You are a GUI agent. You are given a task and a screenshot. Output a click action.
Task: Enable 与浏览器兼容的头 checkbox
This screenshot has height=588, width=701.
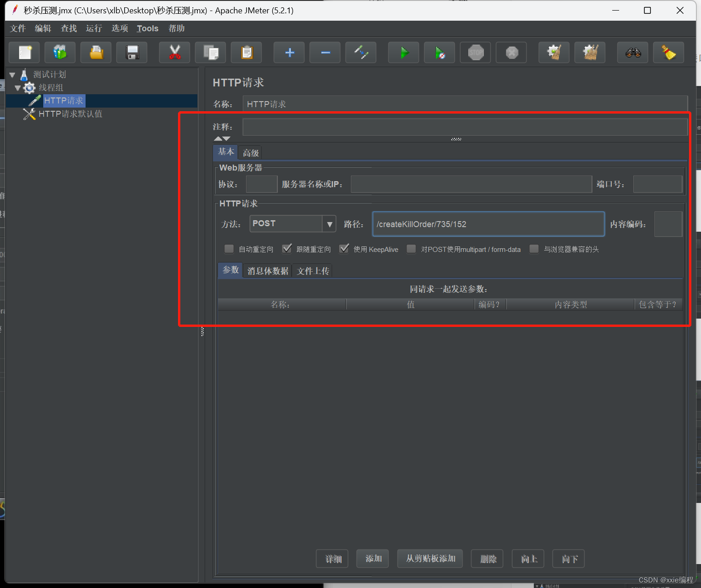[x=534, y=249]
